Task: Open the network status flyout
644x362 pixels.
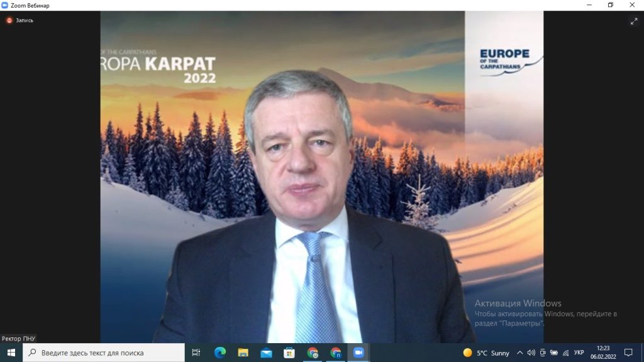Action: coord(565,353)
